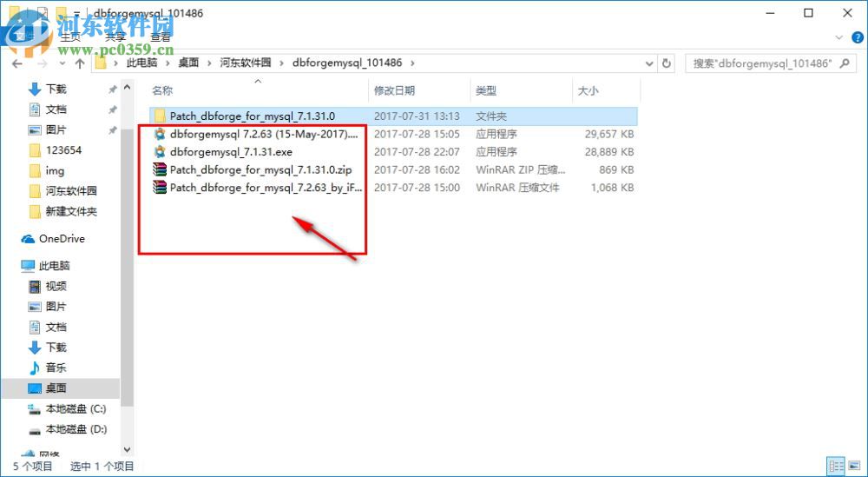This screenshot has width=868, height=477.
Task: Open OneDrive in navigation pane
Action: (62, 239)
